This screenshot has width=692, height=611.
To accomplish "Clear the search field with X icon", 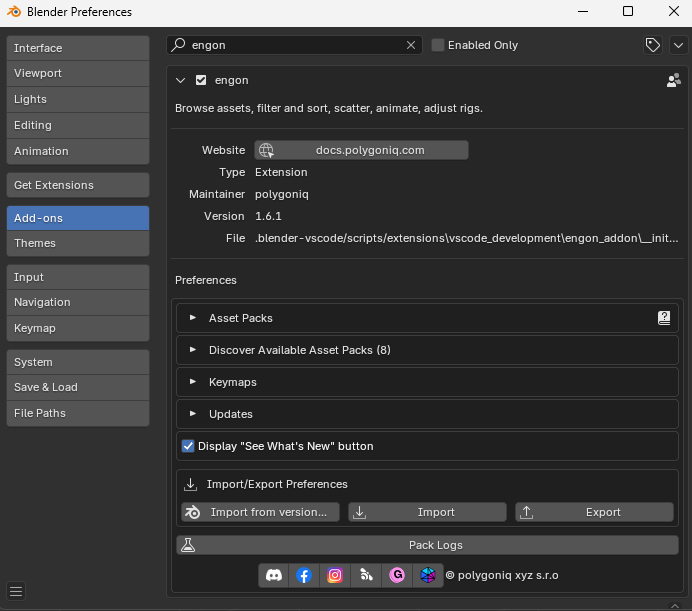I will pos(411,45).
